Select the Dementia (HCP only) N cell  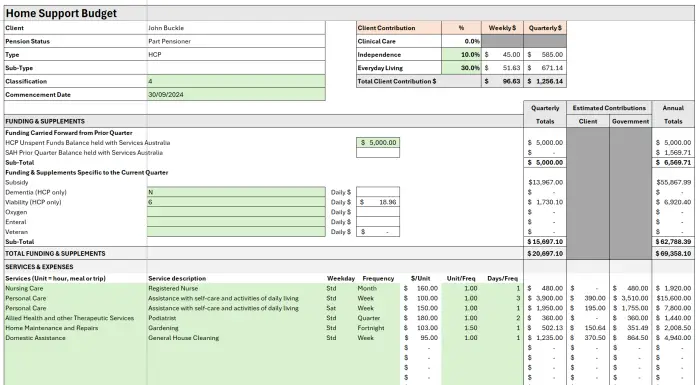[236, 192]
